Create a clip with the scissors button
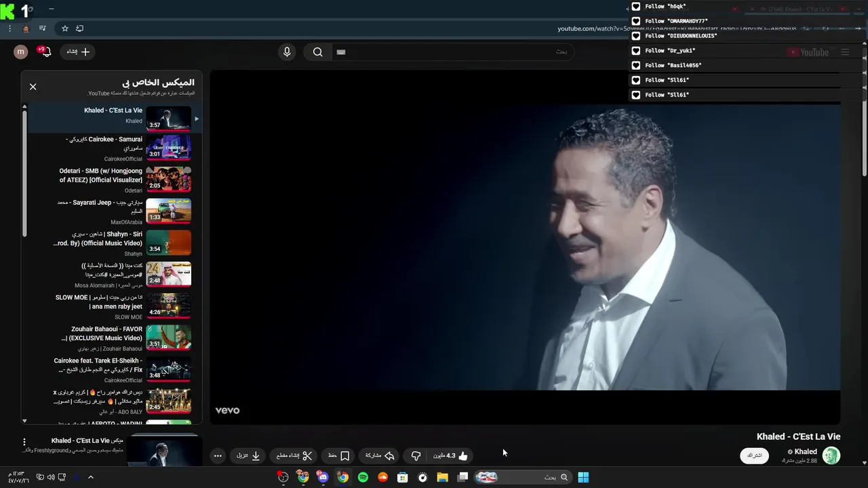The width and height of the screenshot is (868, 488). [x=294, y=456]
